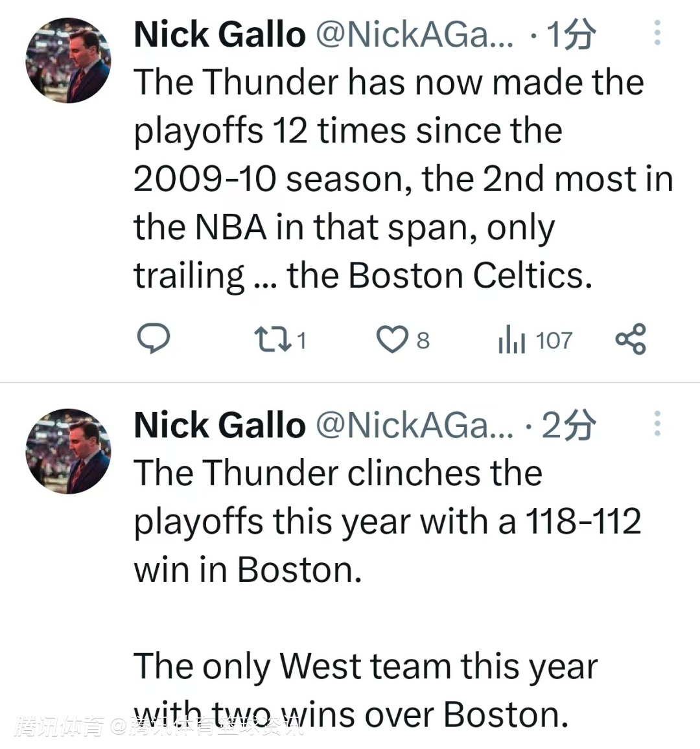This screenshot has height=749, width=700.
Task: Share the tweet via the share icon
Action: pyautogui.click(x=631, y=339)
